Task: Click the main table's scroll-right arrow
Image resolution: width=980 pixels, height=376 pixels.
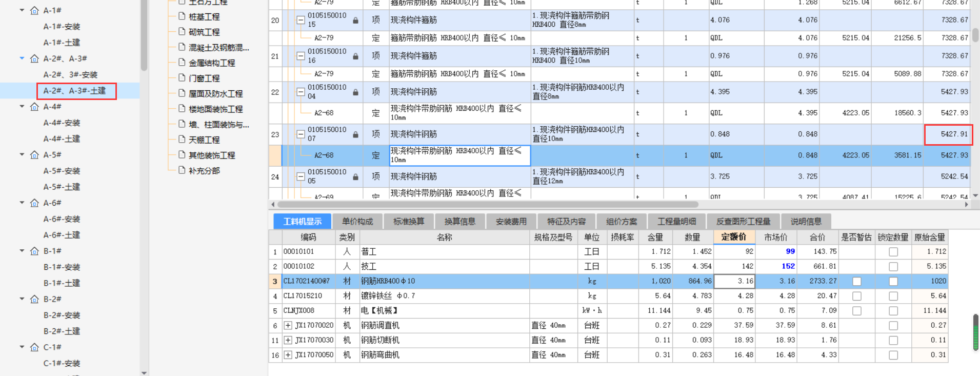Action: pos(967,204)
